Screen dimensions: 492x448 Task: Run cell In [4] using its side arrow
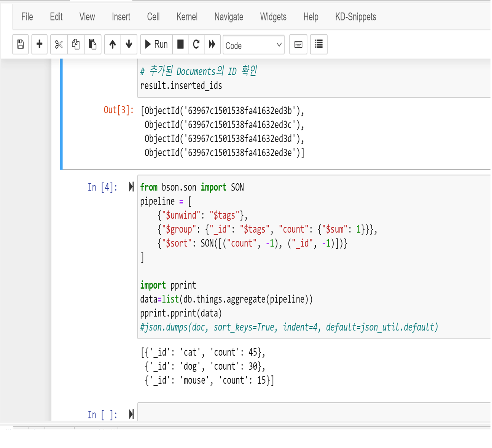coord(131,187)
